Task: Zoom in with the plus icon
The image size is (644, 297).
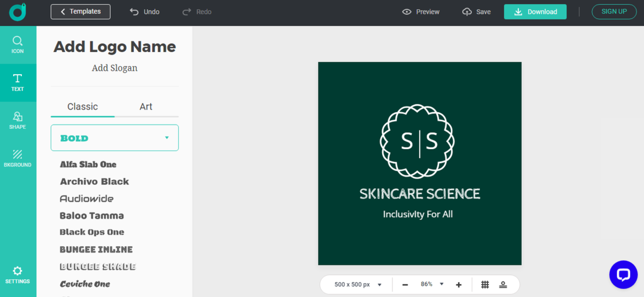Action: click(x=459, y=284)
